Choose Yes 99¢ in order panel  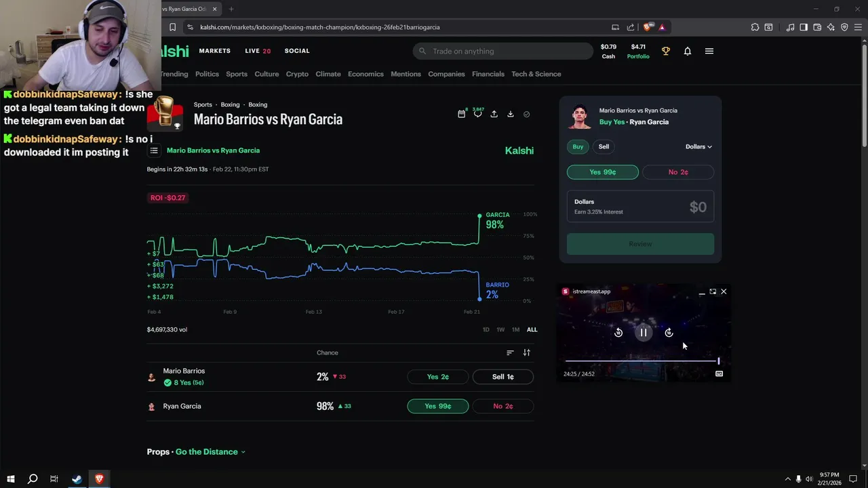click(x=603, y=172)
